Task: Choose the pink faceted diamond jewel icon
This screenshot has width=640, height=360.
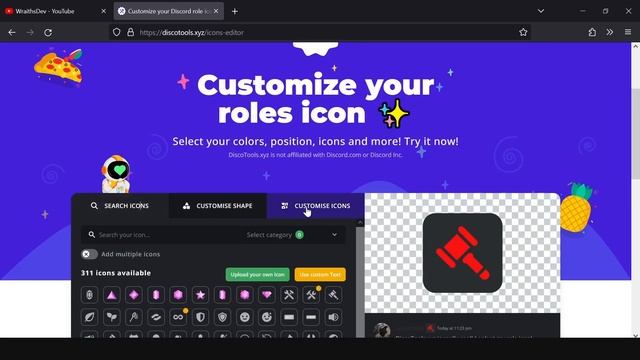Action: 267,295
